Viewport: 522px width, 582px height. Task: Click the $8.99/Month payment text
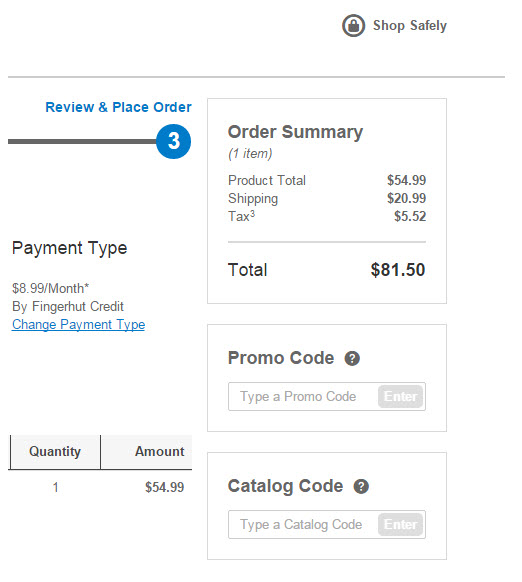point(50,288)
